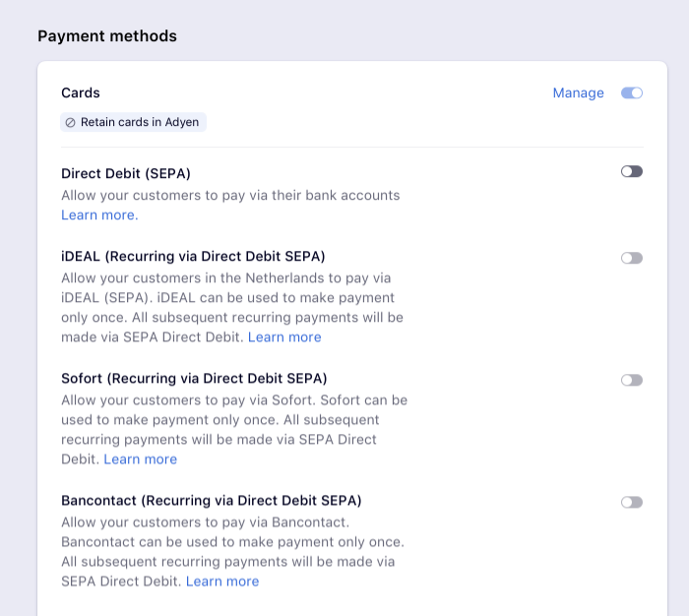Click the Sofort (Recurring via Direct Debit SEPA) title
The height and width of the screenshot is (616, 689).
pos(194,378)
